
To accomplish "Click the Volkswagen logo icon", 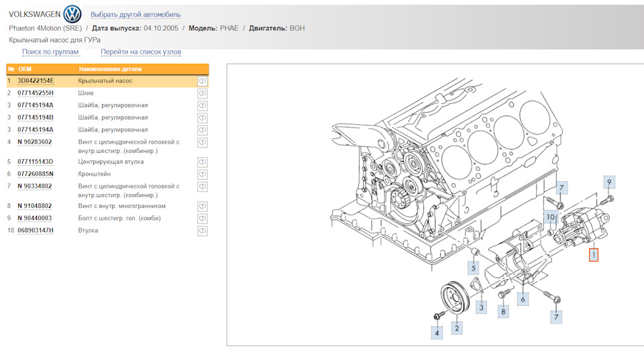I will (72, 14).
